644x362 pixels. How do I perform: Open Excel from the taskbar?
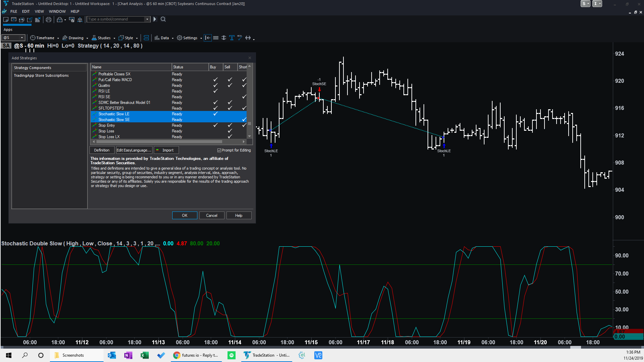pyautogui.click(x=144, y=355)
